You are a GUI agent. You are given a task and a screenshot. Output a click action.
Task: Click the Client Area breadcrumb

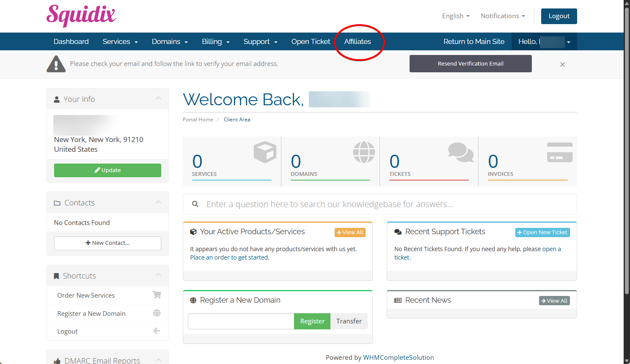[x=237, y=120]
